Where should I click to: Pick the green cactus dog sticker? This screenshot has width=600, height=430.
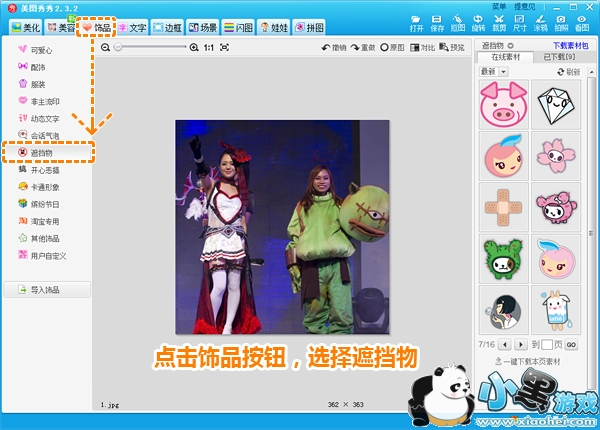[x=504, y=259]
